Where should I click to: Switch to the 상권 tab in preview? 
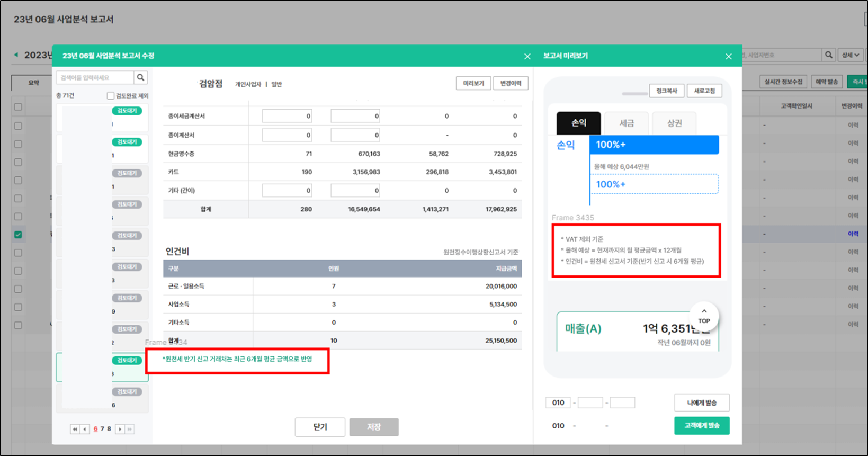674,123
